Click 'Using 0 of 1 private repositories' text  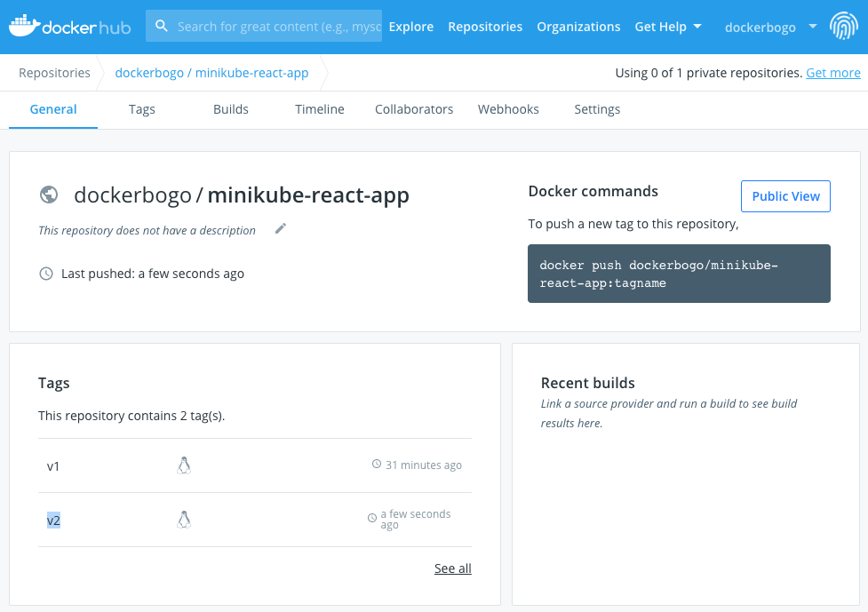click(x=709, y=73)
